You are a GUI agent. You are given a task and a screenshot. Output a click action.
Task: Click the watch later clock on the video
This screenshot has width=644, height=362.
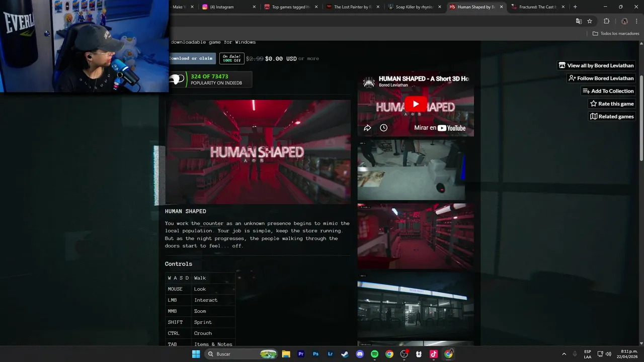(x=383, y=128)
